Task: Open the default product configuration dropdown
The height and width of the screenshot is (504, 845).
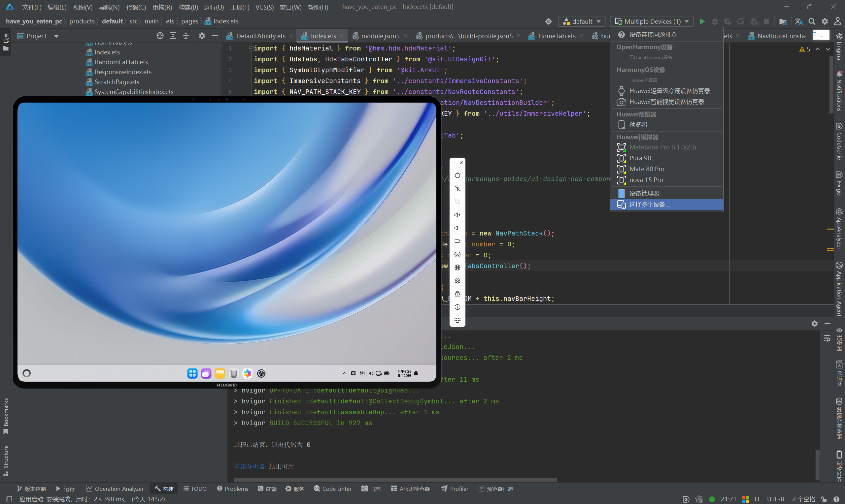Action: coord(581,21)
